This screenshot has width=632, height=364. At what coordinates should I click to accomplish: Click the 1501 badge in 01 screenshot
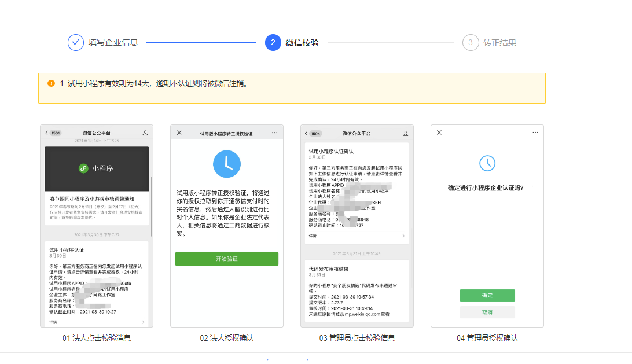tap(56, 133)
